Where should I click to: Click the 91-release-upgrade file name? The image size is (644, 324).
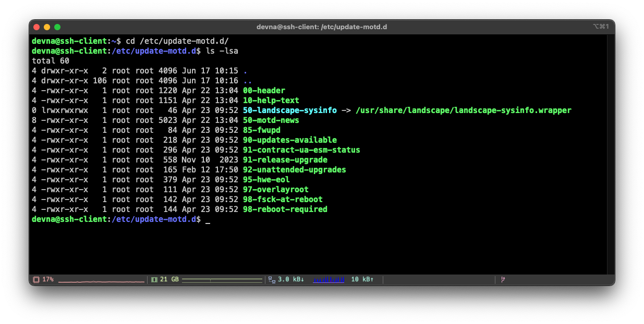click(x=285, y=160)
